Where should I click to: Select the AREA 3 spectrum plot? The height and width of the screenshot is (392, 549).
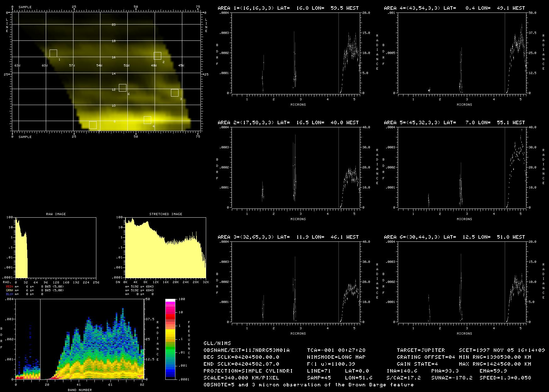[x=296, y=282]
